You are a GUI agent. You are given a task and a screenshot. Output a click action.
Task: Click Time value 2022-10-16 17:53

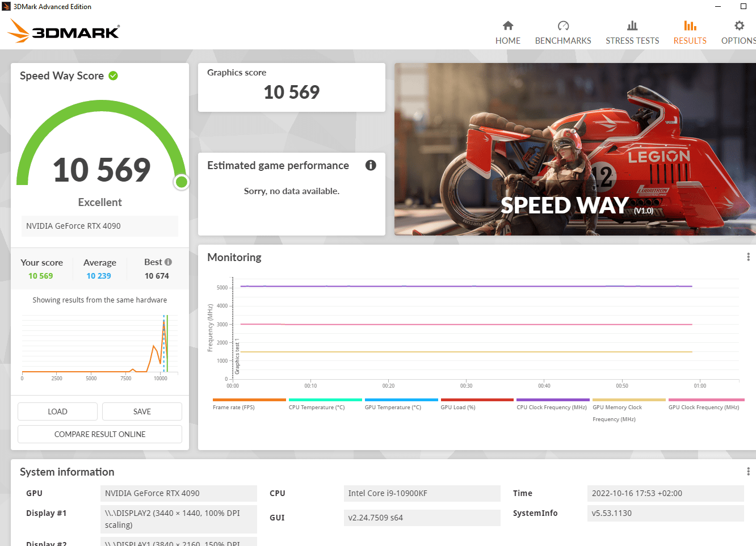coord(666,493)
